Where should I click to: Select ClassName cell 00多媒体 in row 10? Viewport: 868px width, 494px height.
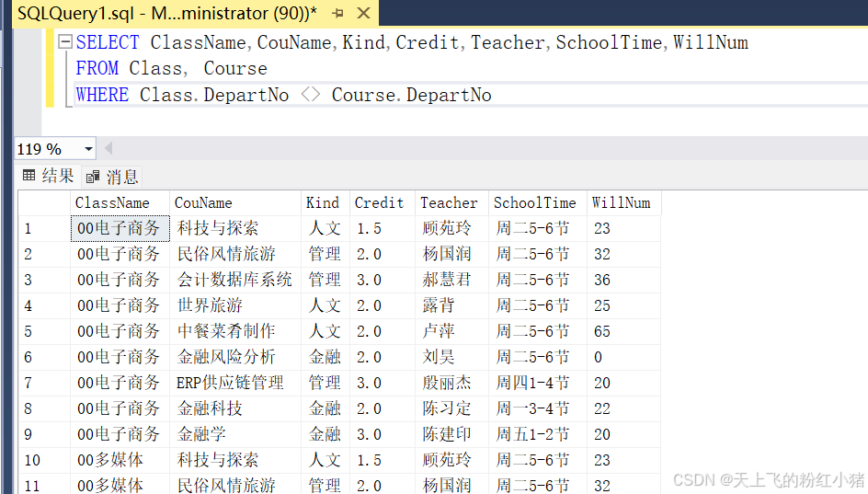pyautogui.click(x=120, y=460)
